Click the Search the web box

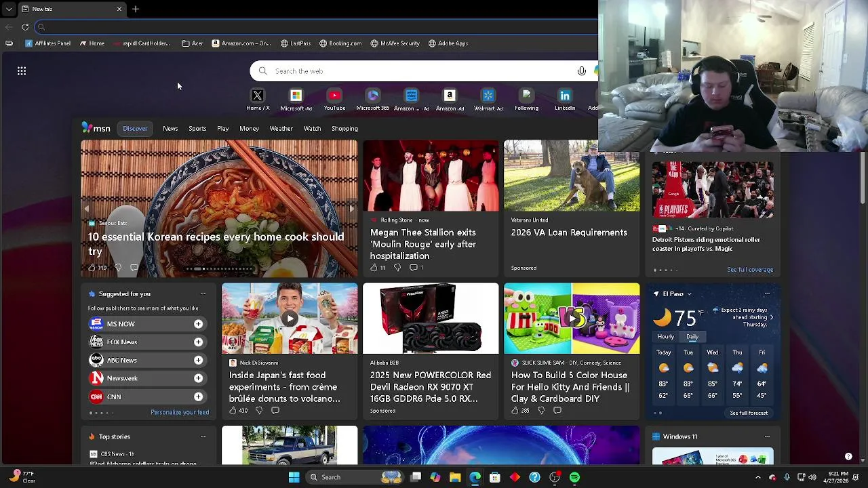(424, 70)
